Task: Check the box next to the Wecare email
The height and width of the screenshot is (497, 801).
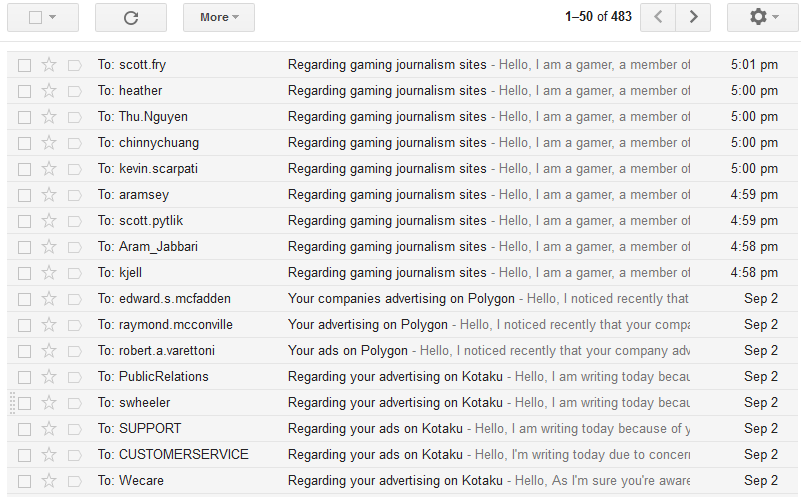Action: tap(24, 481)
